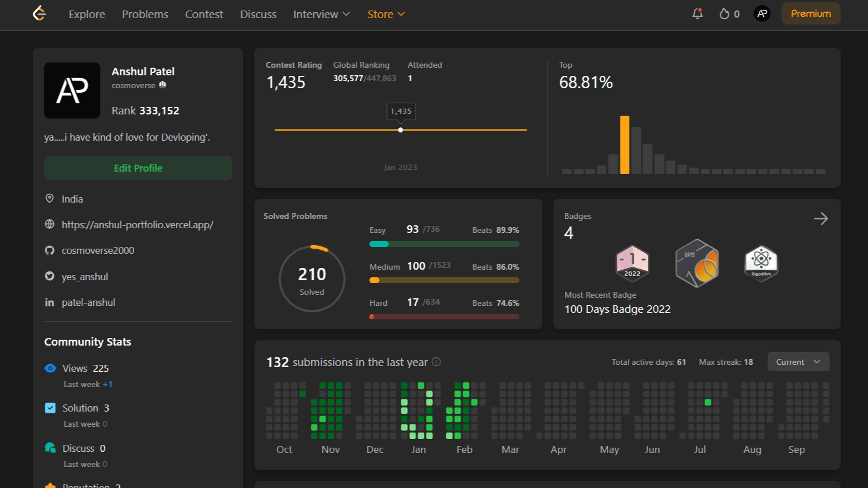Screen dimensions: 868x488
Task: Open the cosmoverse2000 GitHub link
Action: tap(98, 250)
